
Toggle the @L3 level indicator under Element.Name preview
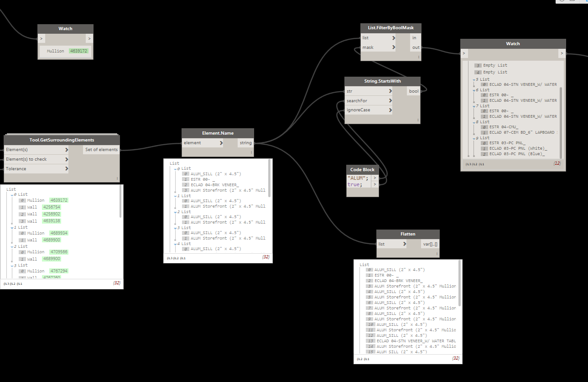pos(169,258)
